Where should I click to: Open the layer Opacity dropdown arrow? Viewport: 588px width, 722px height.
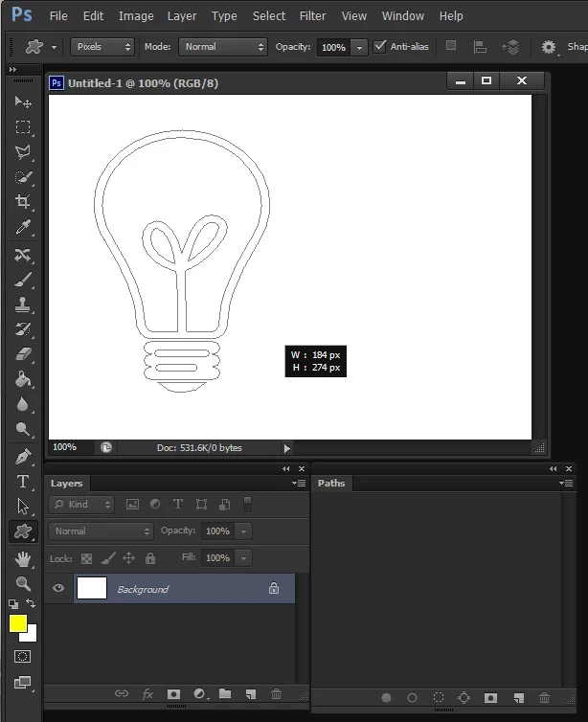pyautogui.click(x=243, y=531)
